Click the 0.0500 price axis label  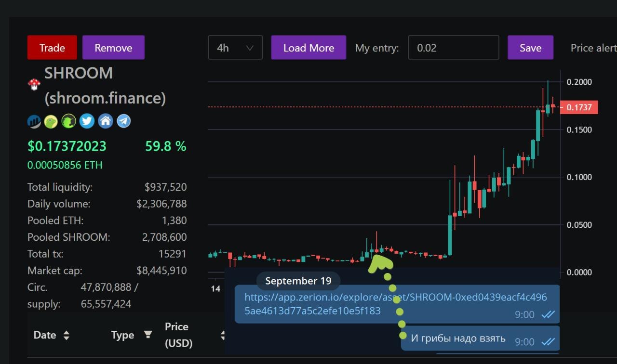point(579,225)
